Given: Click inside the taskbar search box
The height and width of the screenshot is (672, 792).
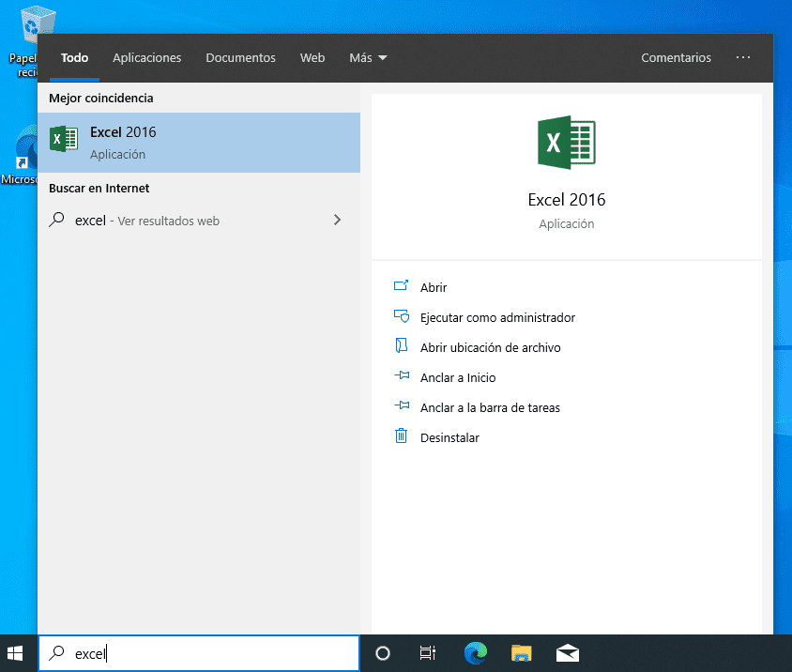Looking at the screenshot, I should [x=198, y=653].
